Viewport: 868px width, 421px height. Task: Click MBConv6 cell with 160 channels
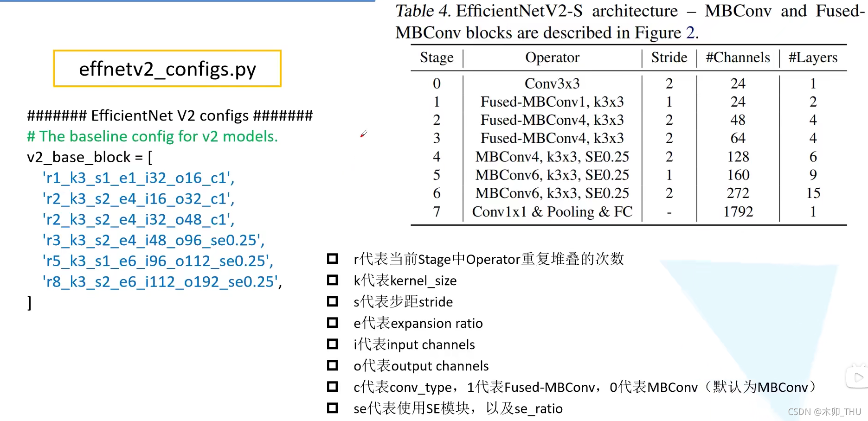552,175
